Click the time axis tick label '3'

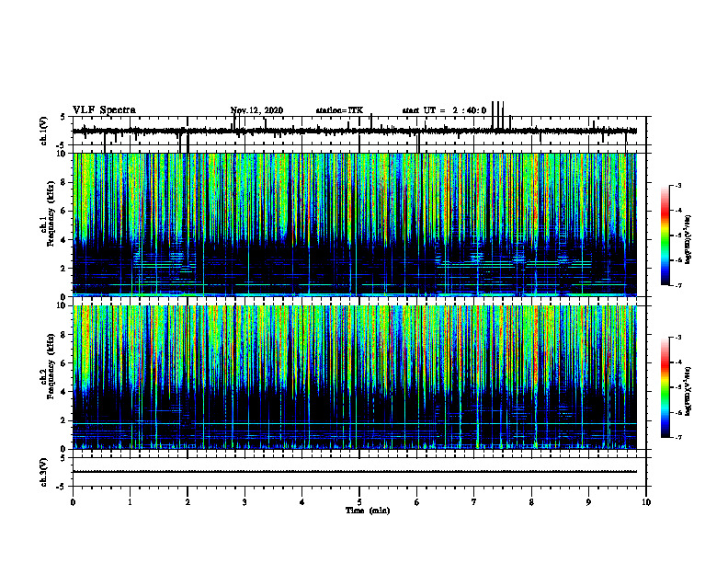(245, 502)
